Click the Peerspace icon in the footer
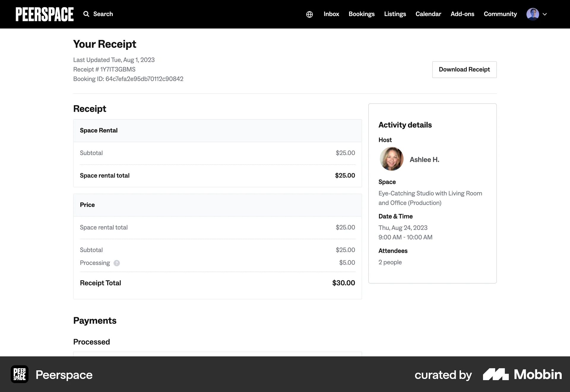The height and width of the screenshot is (392, 570). point(19,374)
